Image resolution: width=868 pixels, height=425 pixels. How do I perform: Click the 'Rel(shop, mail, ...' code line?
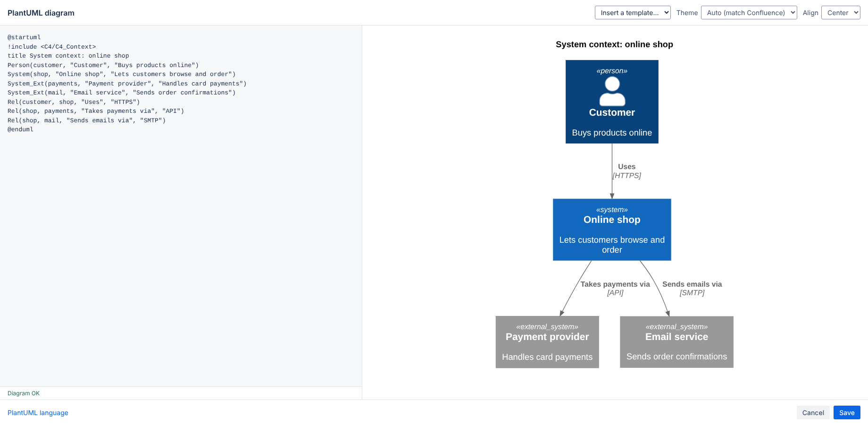[x=87, y=120]
